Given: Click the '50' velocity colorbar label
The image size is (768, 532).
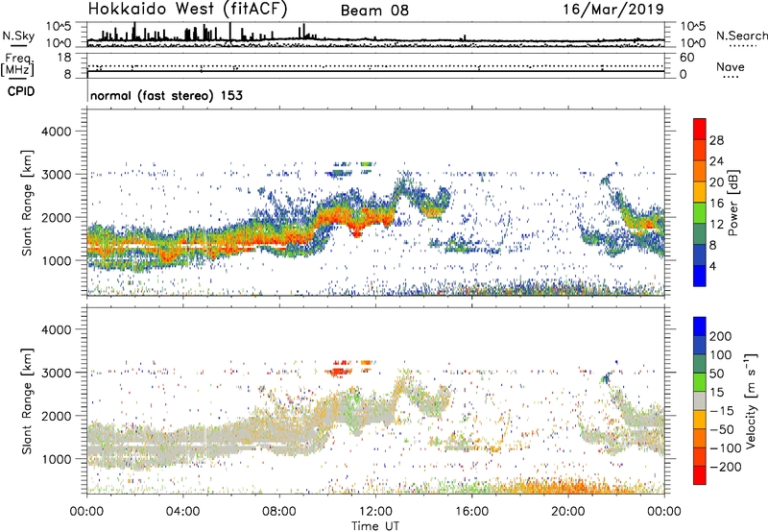Looking at the screenshot, I should [716, 374].
